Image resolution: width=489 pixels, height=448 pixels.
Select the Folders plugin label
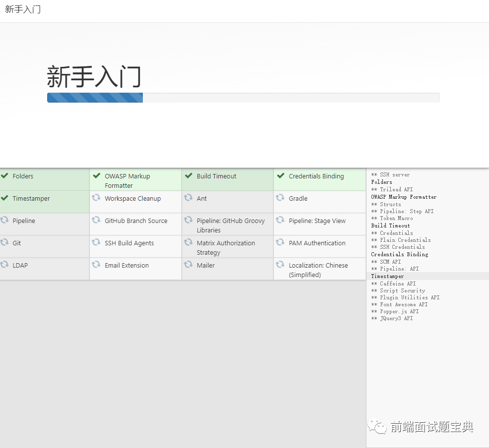coord(23,176)
